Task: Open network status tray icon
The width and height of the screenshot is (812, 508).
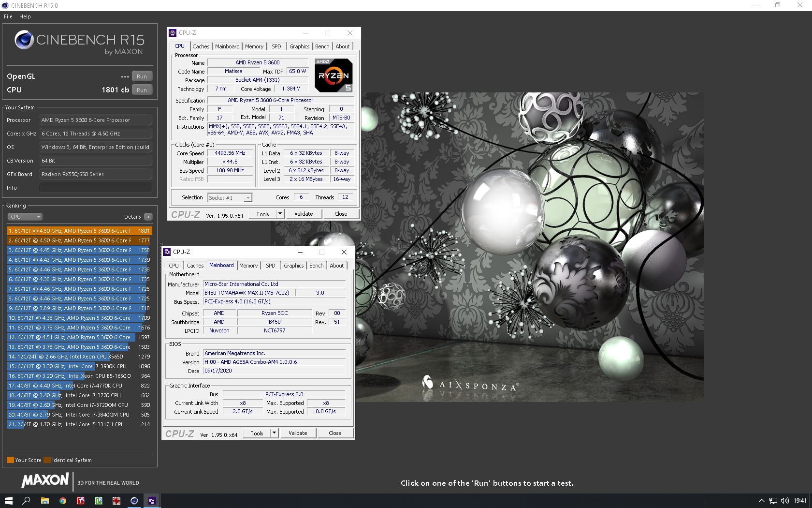Action: pyautogui.click(x=773, y=501)
